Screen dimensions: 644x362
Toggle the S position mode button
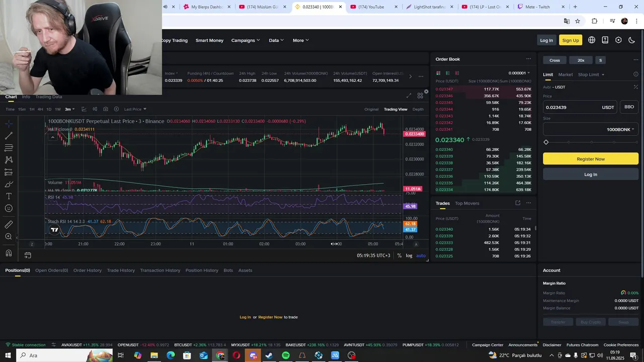600,60
